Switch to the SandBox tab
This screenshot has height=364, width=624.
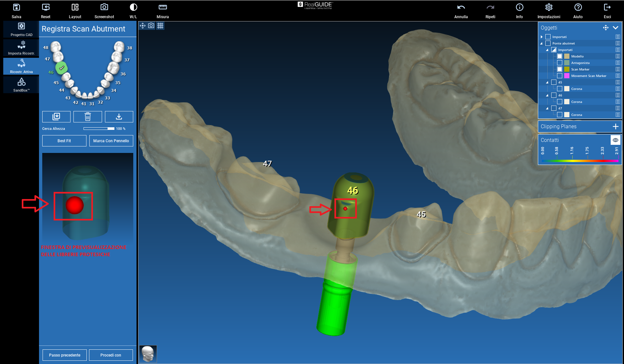[21, 84]
